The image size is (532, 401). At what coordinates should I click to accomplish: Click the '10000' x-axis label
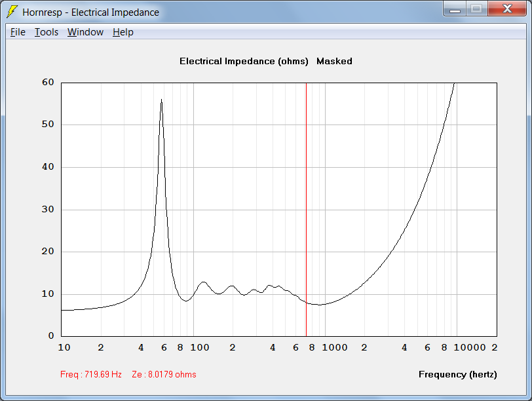click(470, 347)
